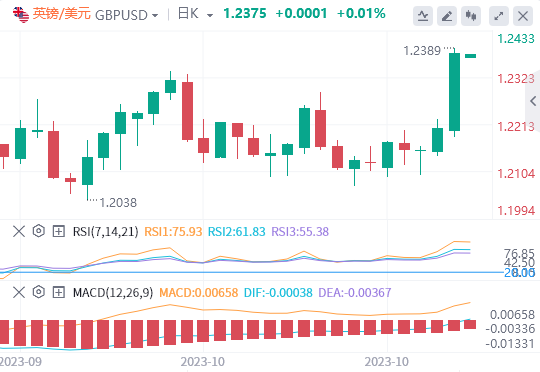Click the MACD(12,26,9) label
540x372 pixels.
(x=113, y=292)
